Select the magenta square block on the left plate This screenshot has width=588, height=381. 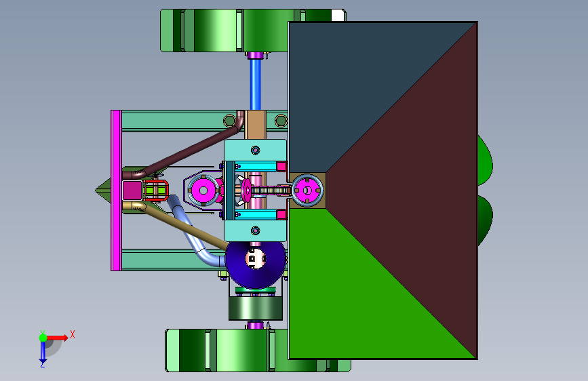[x=132, y=190]
